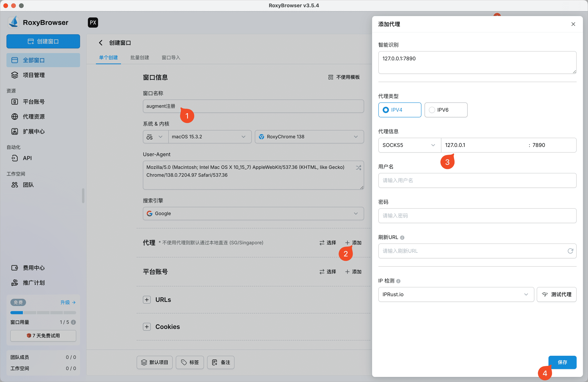Save the proxy with the 保存 button
Image resolution: width=588 pixels, height=382 pixels.
pos(562,362)
